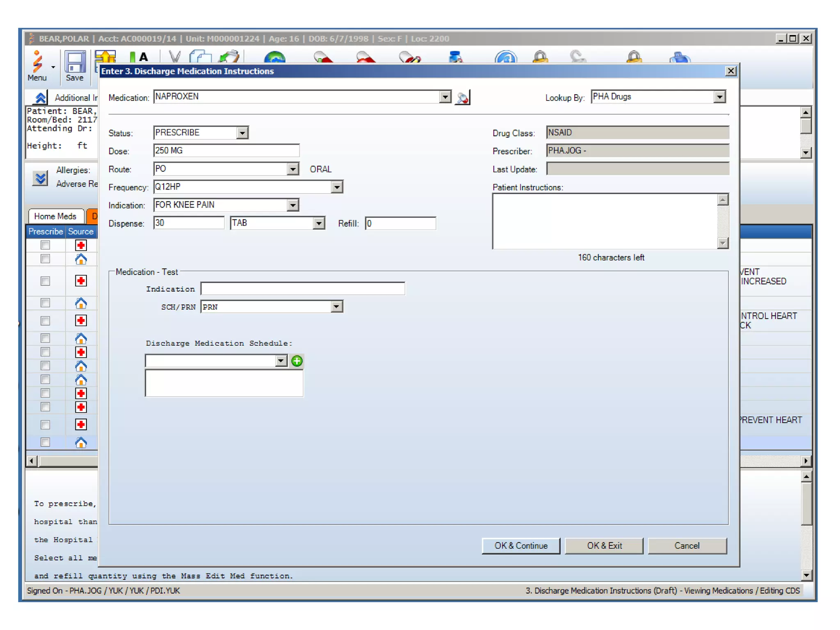The image size is (840, 630).
Task: Click the Prescribe column header
Action: [x=46, y=231]
